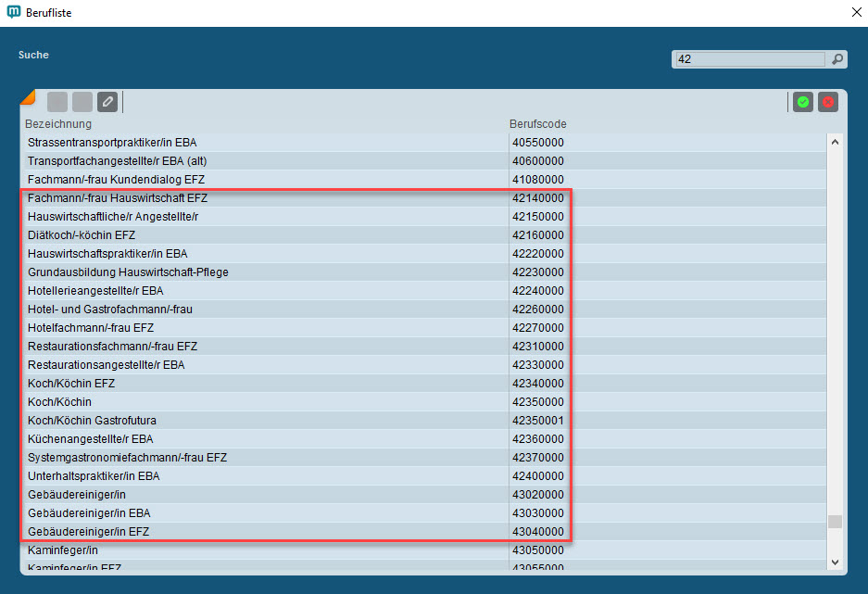
Task: Select the Koch/Köchin Gastrofutura row
Action: click(x=92, y=421)
